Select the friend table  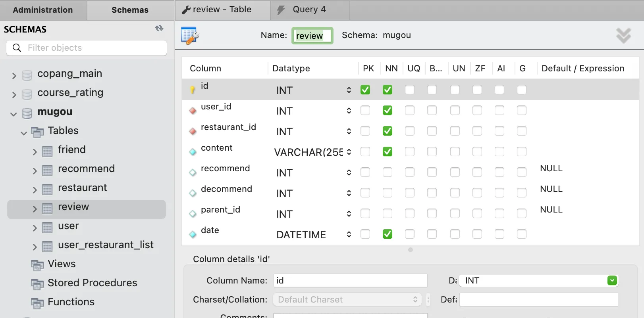point(72,150)
